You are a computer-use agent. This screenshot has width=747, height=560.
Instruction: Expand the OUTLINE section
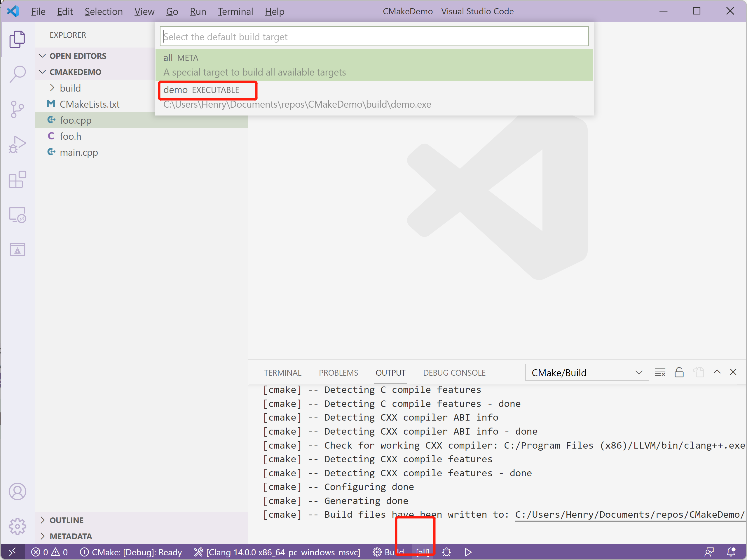pos(141,520)
